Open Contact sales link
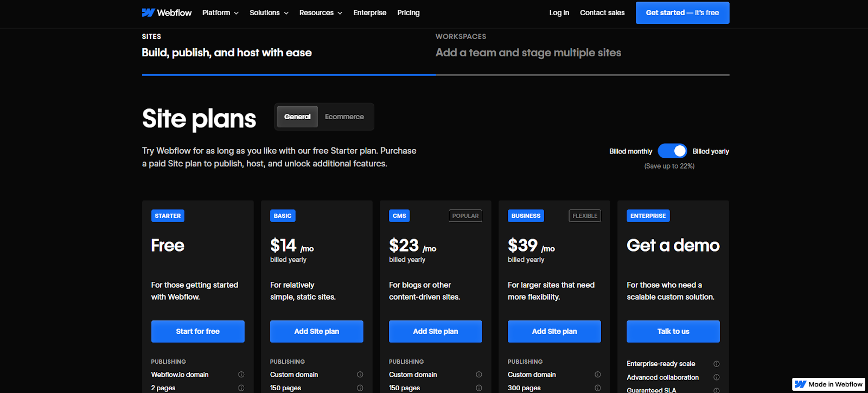868x393 pixels. pos(602,12)
